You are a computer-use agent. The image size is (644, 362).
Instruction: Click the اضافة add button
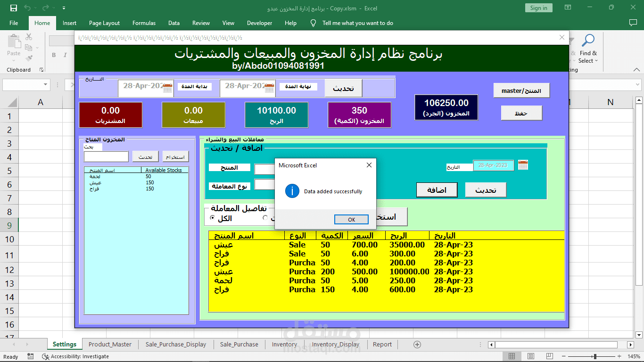(x=437, y=190)
